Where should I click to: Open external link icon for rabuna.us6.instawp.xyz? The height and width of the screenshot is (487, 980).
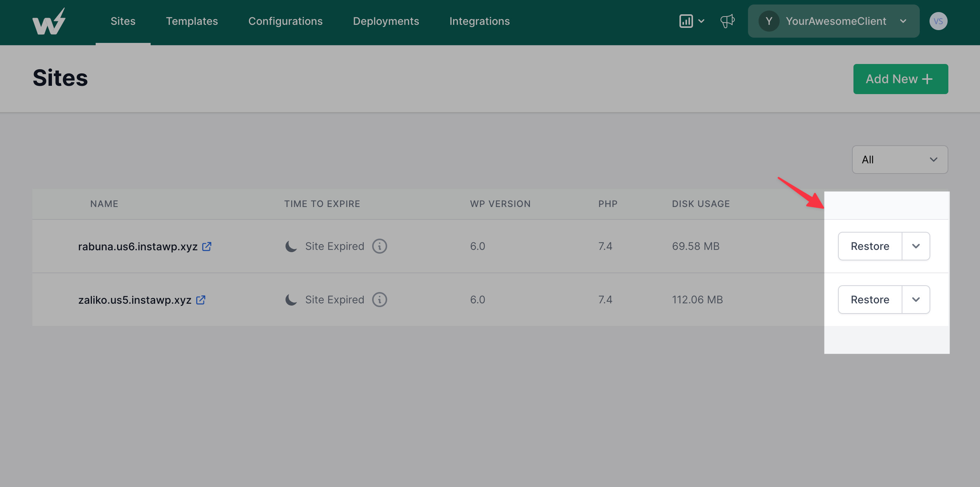tap(206, 247)
